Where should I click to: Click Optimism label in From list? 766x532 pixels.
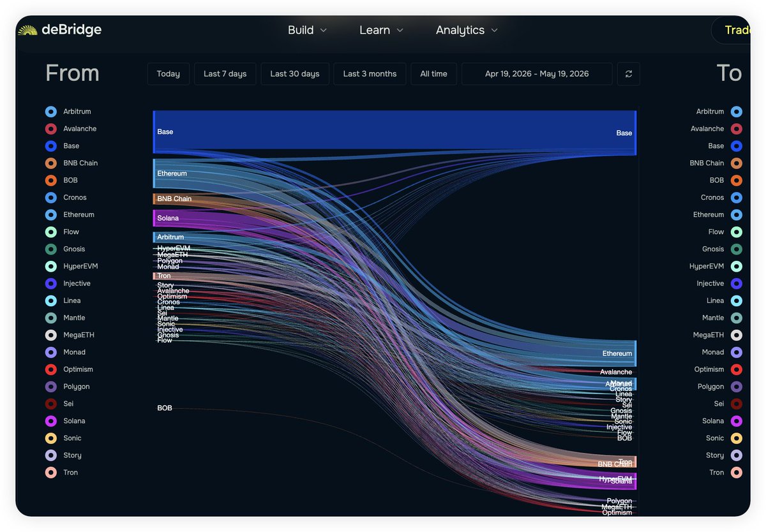pyautogui.click(x=78, y=369)
